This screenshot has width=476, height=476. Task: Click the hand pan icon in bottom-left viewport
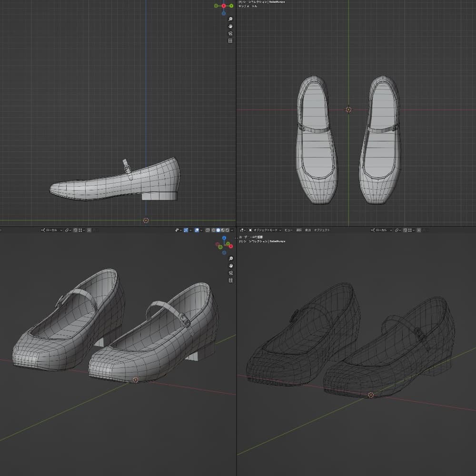[x=230, y=266]
